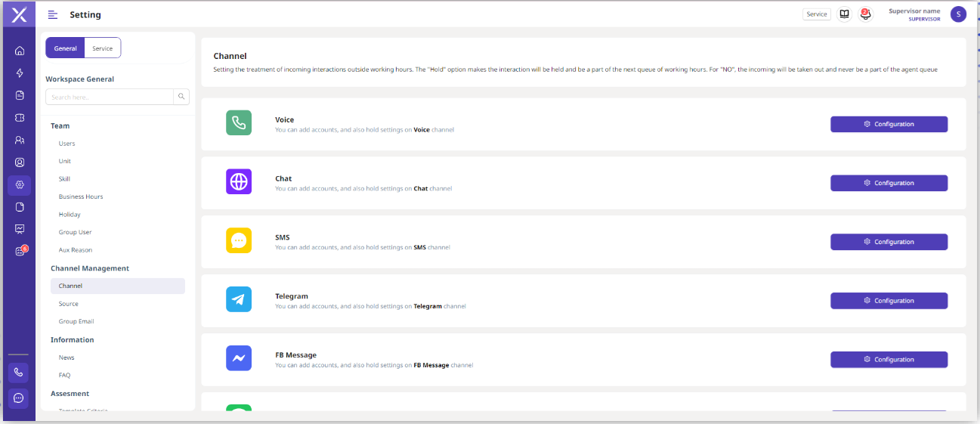Screen dimensions: 980x424
Task: Open the notification bell in the header
Action: click(x=865, y=14)
